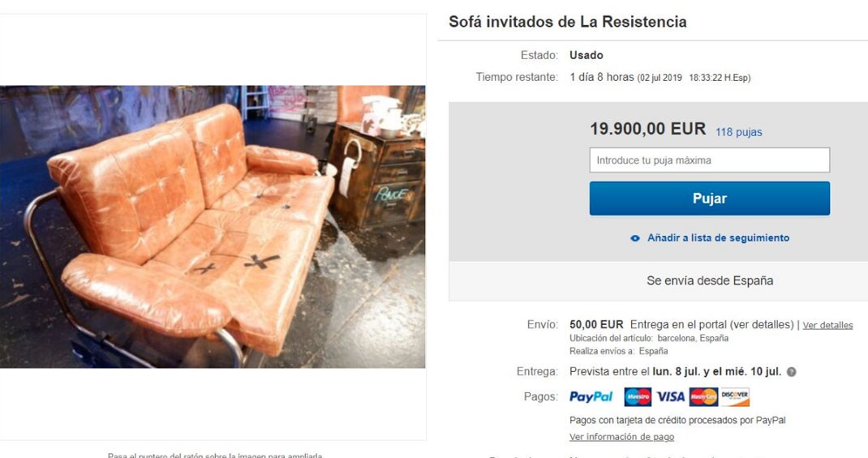Click Añadir a lista de seguimiento link
Viewport: 868px width, 458px height.
(x=718, y=238)
